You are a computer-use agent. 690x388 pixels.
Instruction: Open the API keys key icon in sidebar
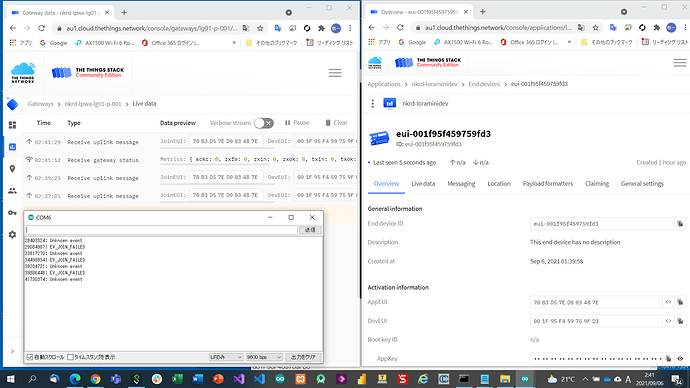pos(12,213)
